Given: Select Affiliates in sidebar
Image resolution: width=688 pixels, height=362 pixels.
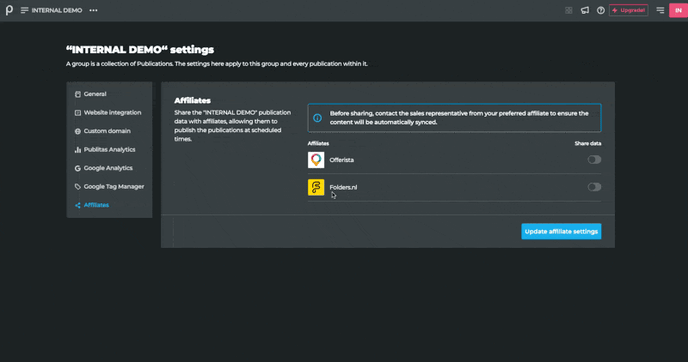Looking at the screenshot, I should click(92, 205).
